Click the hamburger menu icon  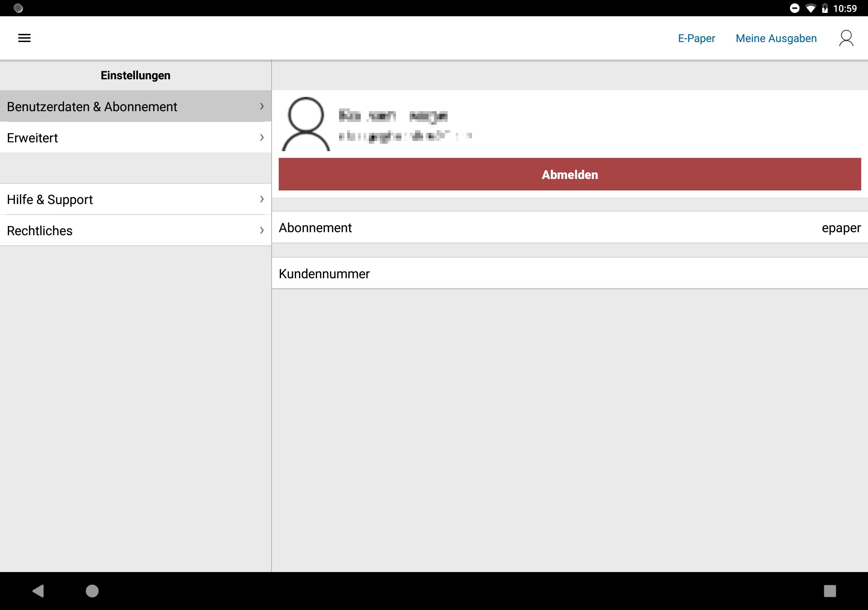(24, 38)
